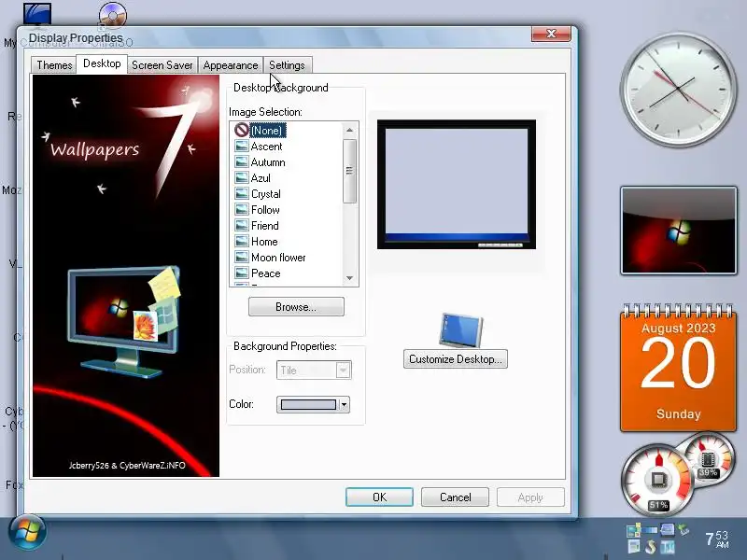Viewport: 747px width, 560px height.
Task: Click the Apply button
Action: 530,497
